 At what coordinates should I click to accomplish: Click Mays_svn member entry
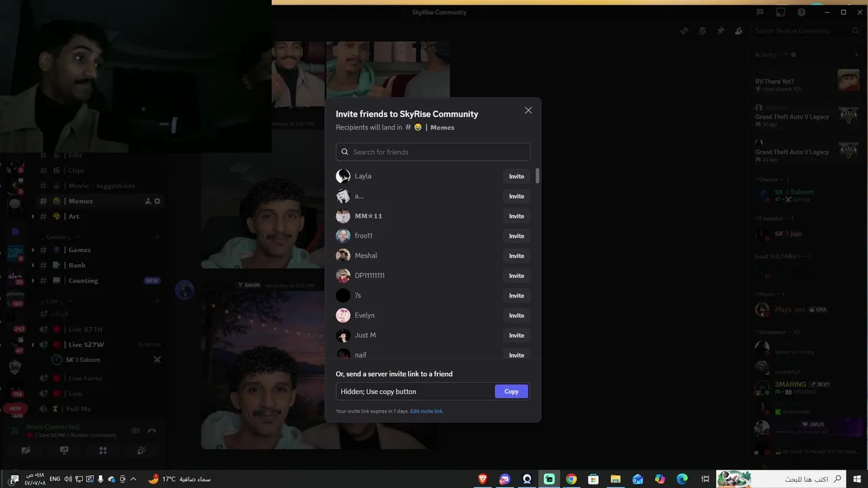[x=807, y=310]
